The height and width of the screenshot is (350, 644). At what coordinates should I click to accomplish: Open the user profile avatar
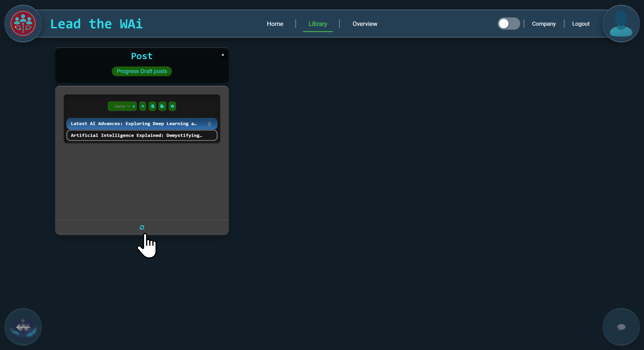621,24
